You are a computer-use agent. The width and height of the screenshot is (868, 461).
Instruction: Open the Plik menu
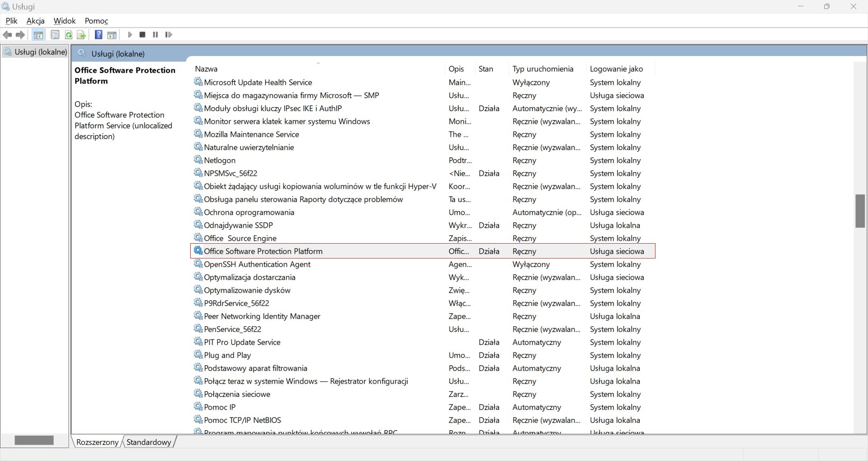click(11, 21)
